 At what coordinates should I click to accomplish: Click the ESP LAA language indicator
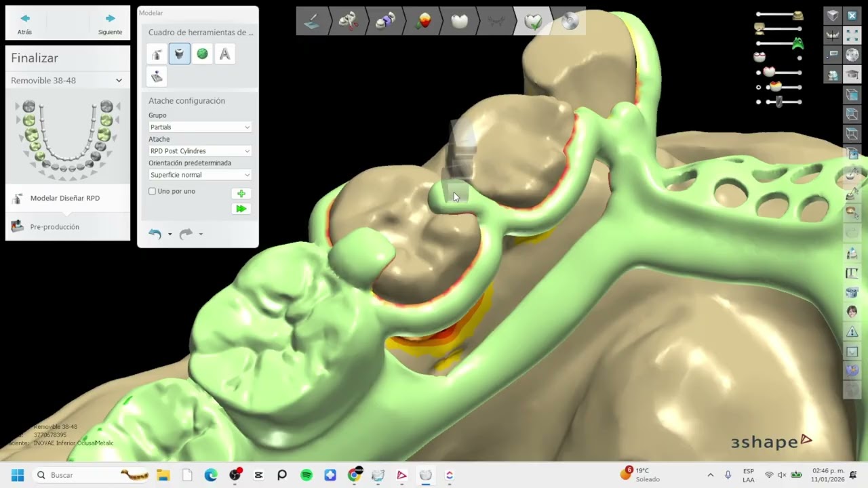tap(748, 475)
